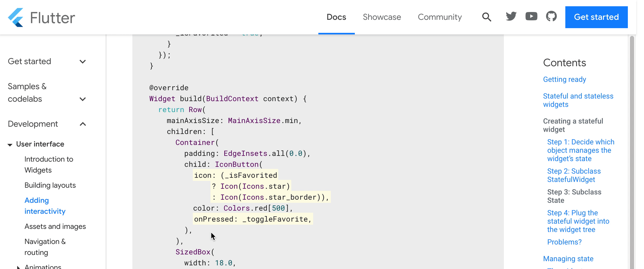
Task: Click the '@override' annotation line
Action: pyautogui.click(x=169, y=88)
